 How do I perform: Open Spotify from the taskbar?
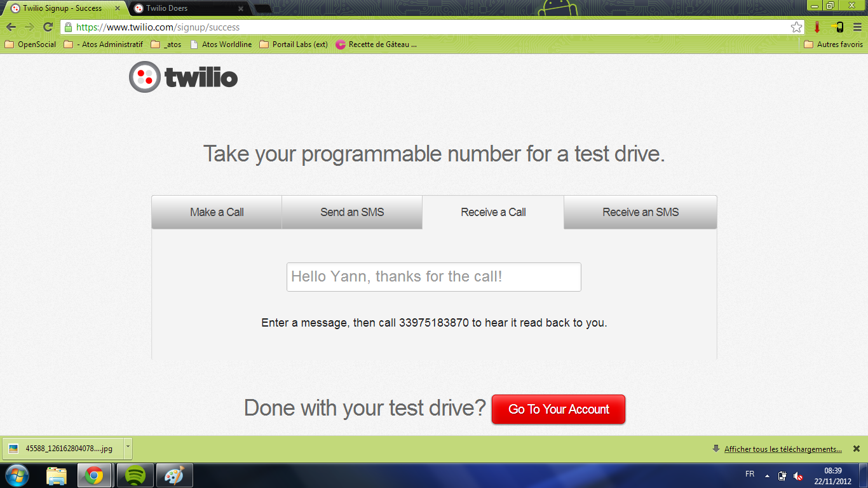tap(134, 475)
